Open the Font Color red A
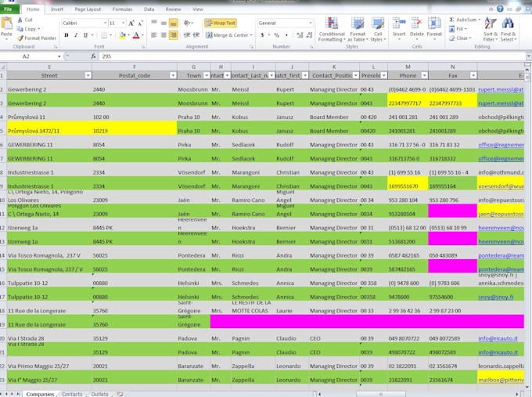 pos(136,35)
